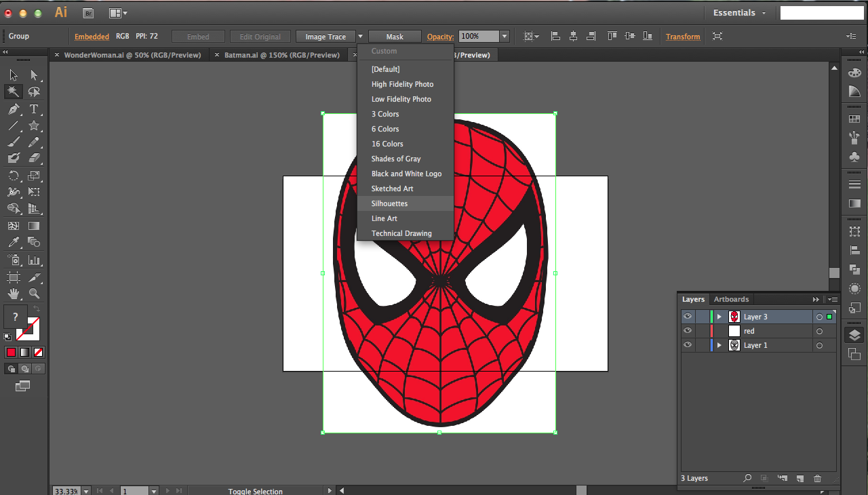Click Horizontal Align Left icon in control bar
868x495 pixels.
click(x=555, y=36)
